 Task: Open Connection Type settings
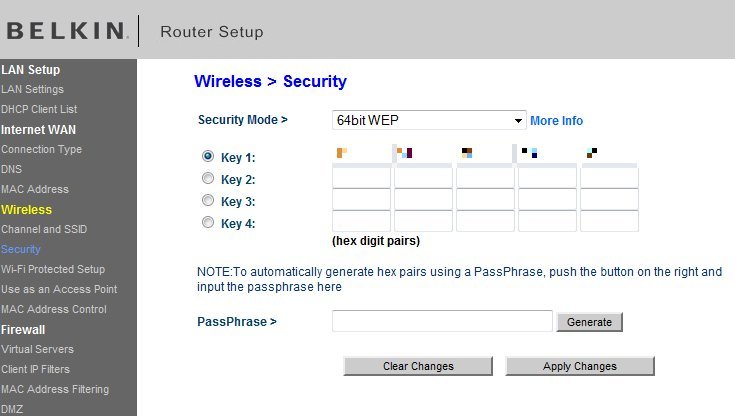point(41,149)
